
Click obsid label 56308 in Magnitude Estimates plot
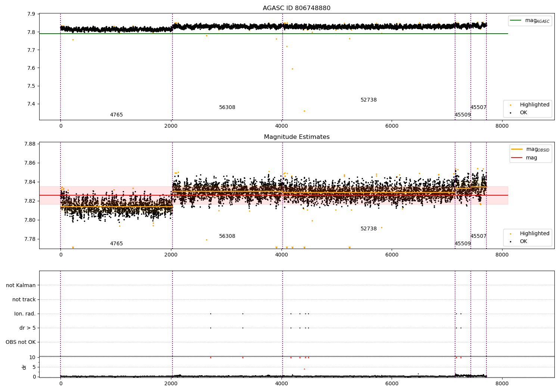point(227,236)
